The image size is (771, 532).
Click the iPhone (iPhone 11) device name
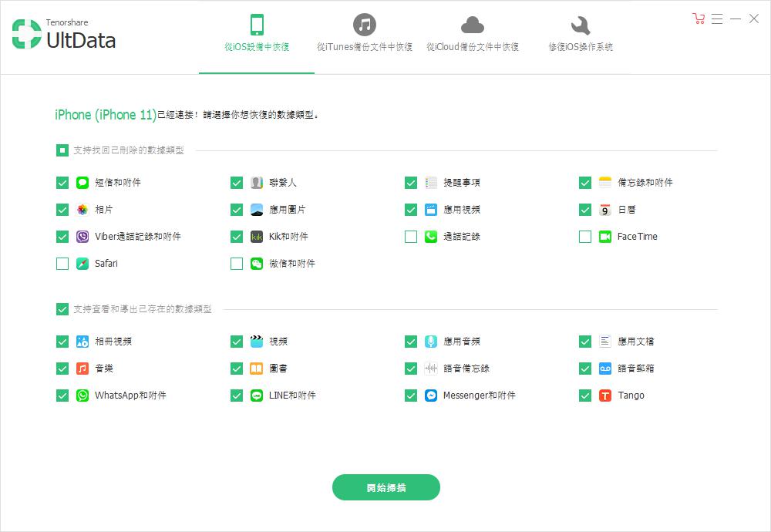[106, 115]
